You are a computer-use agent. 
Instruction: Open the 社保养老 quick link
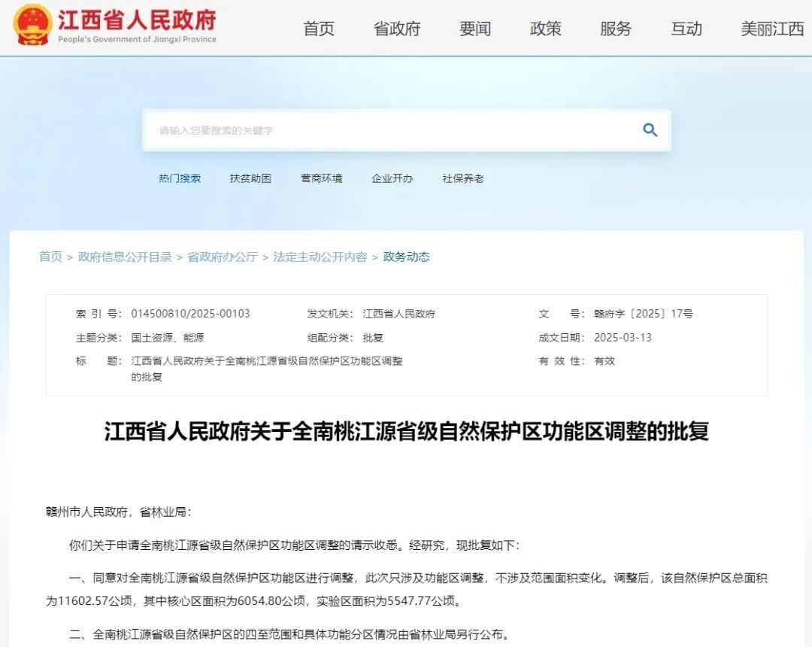pos(463,178)
